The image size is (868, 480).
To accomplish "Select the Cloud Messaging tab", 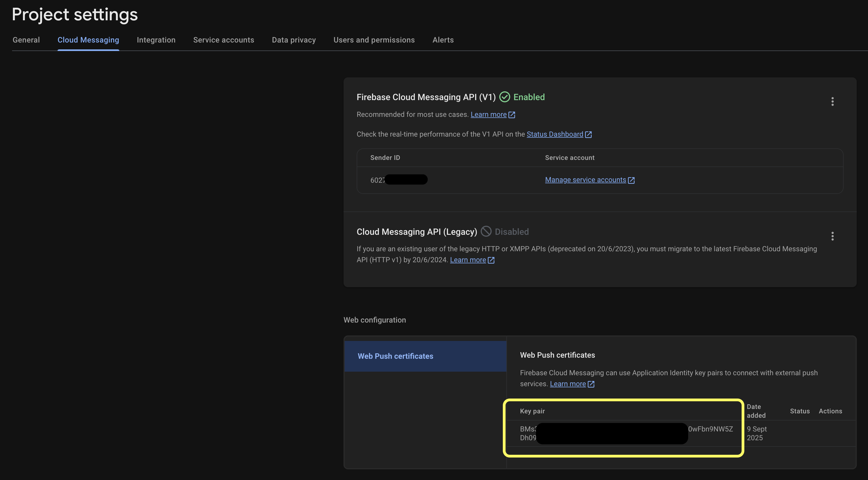I will pyautogui.click(x=88, y=40).
